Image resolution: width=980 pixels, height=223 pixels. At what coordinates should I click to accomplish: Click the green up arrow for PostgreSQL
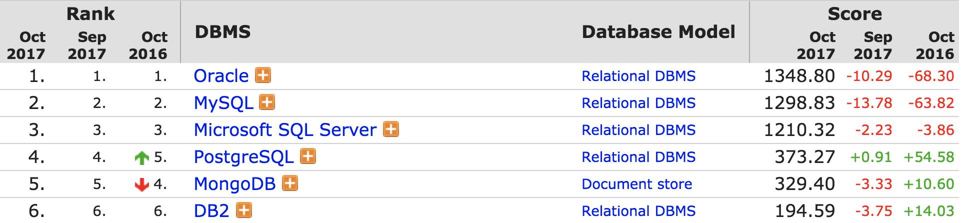(x=142, y=158)
